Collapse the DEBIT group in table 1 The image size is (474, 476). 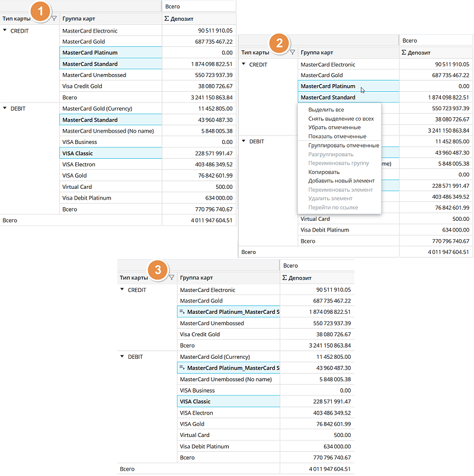(5, 109)
